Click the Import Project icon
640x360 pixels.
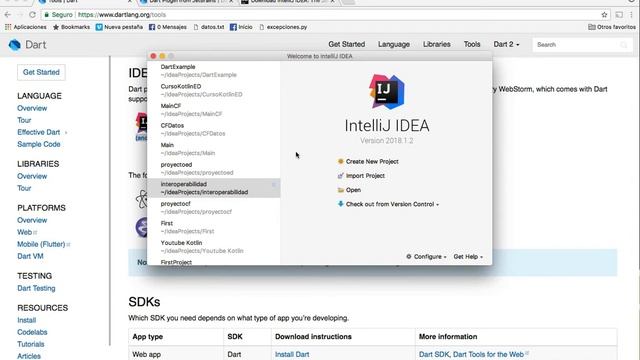(x=341, y=176)
